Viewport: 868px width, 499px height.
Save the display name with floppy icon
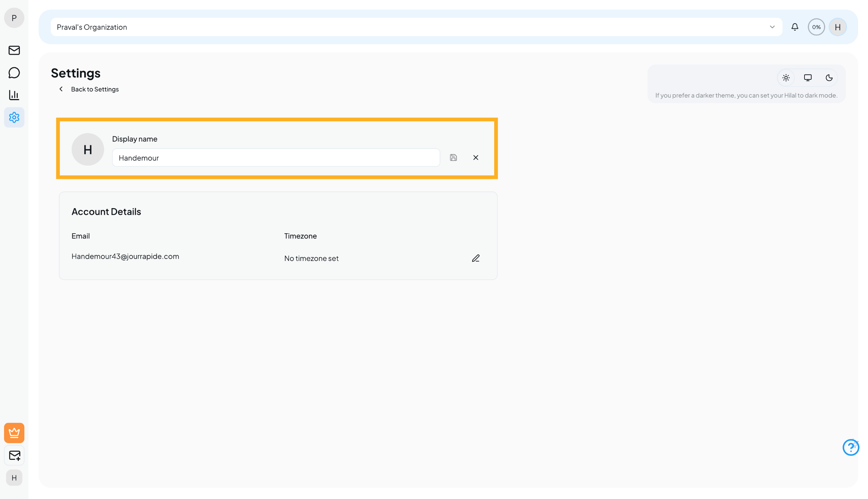click(x=453, y=158)
